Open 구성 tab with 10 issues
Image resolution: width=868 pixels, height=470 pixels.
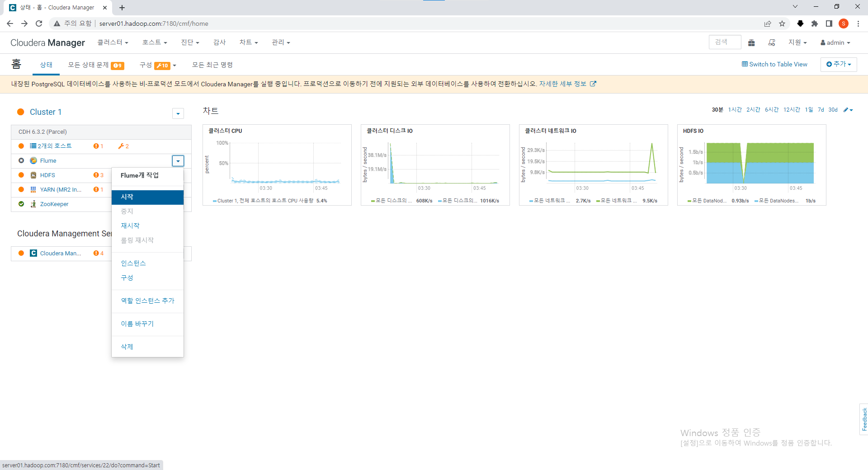click(x=158, y=65)
